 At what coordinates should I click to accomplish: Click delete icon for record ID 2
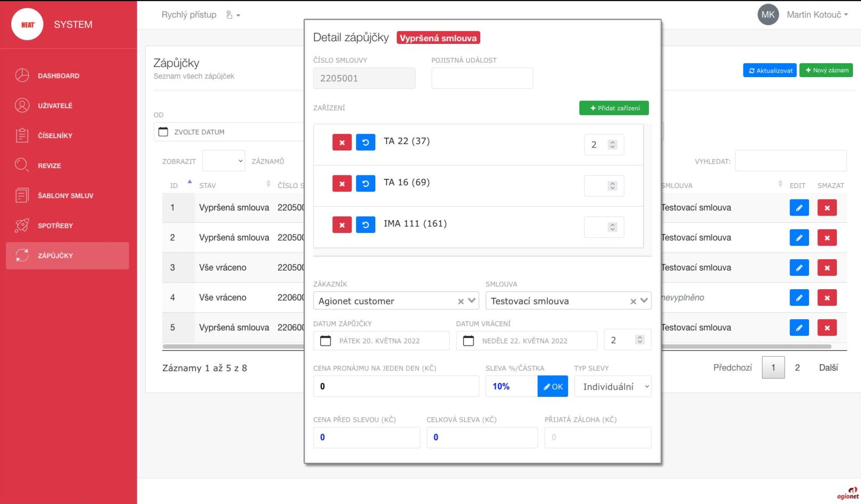click(827, 238)
